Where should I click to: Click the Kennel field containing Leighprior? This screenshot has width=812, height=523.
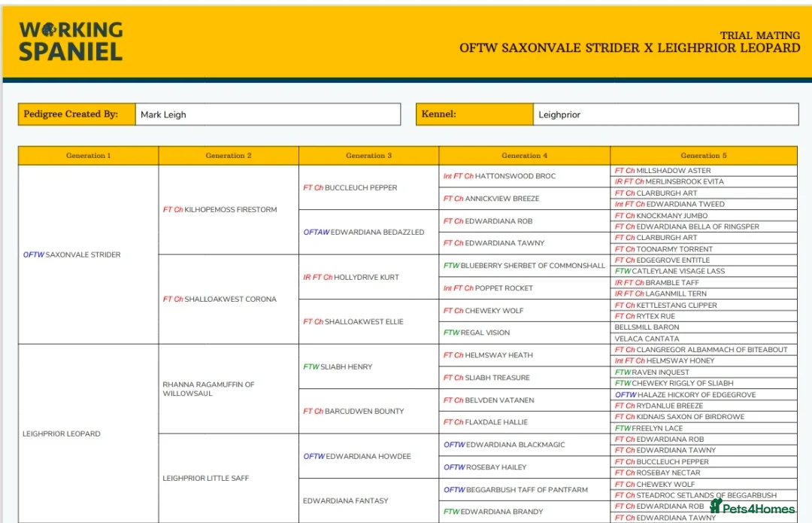[665, 114]
